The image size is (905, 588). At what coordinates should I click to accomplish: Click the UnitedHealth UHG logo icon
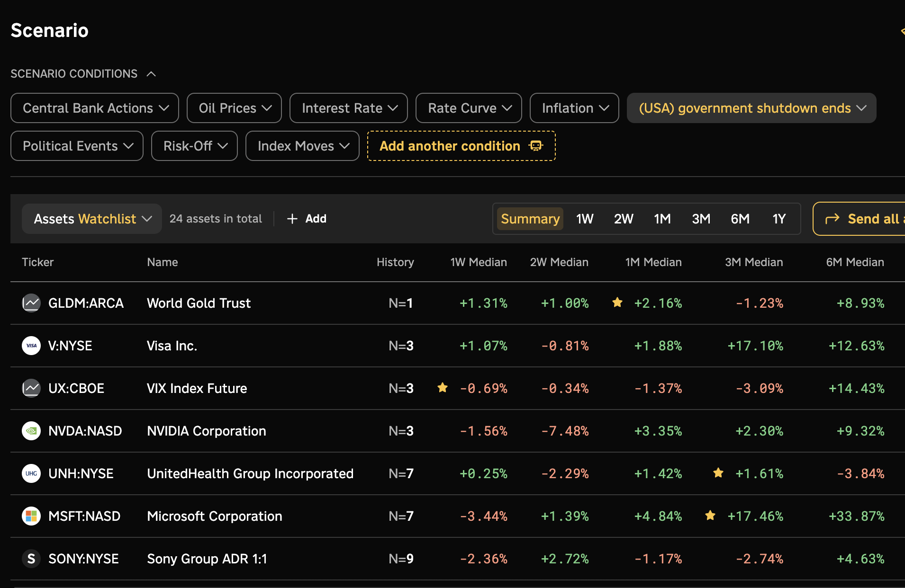31,473
